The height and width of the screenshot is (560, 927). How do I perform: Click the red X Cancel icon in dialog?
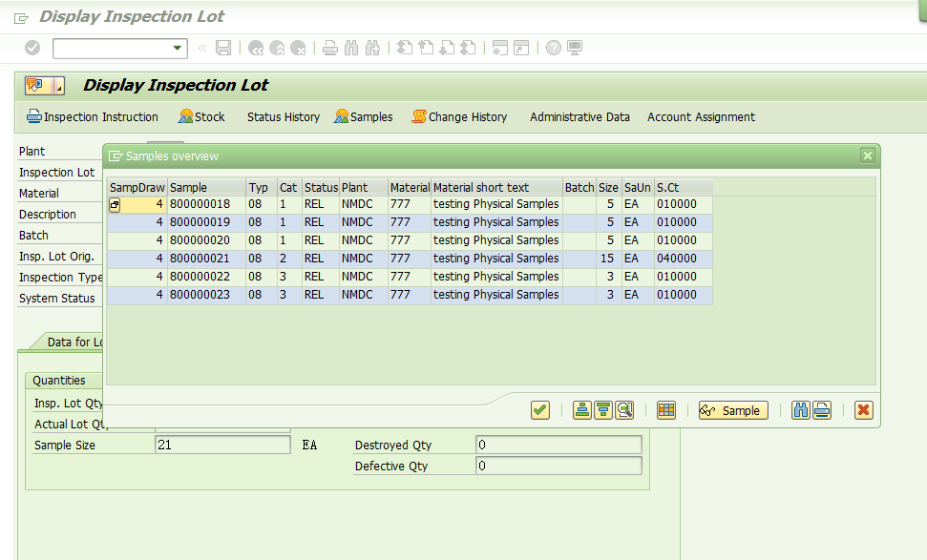click(864, 410)
